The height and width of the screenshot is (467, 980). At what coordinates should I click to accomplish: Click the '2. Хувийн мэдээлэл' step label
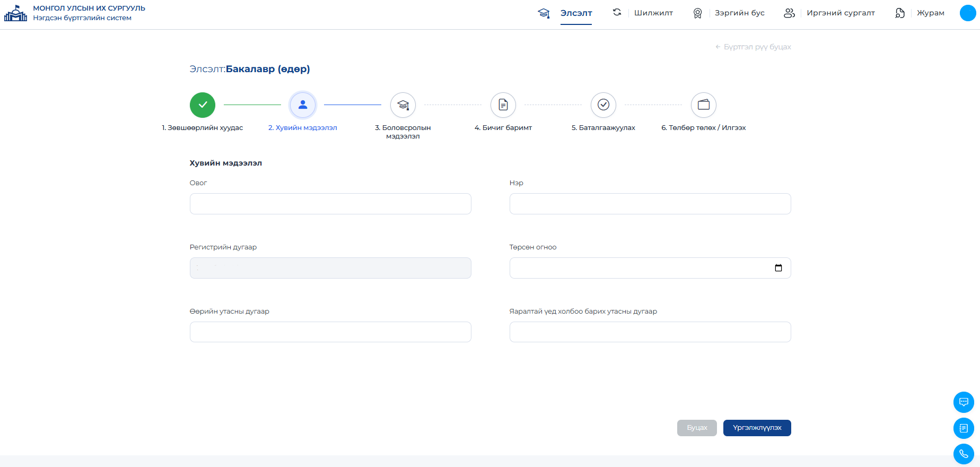(303, 128)
